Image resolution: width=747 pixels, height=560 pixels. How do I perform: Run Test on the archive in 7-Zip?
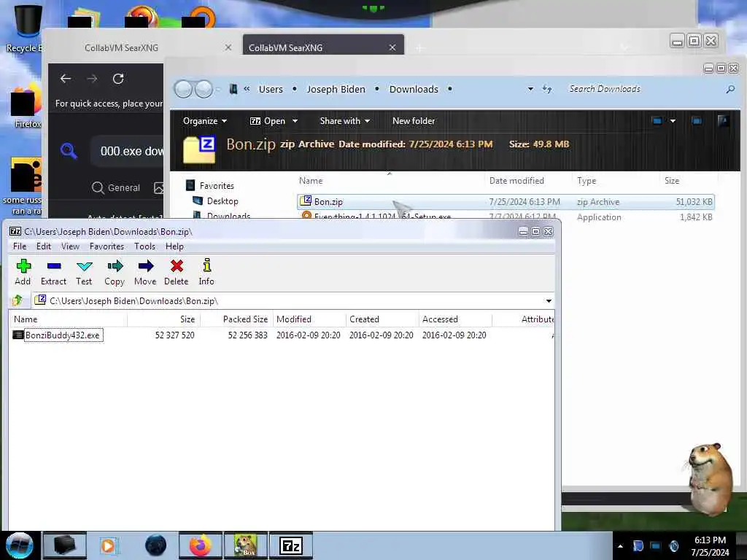(x=84, y=273)
